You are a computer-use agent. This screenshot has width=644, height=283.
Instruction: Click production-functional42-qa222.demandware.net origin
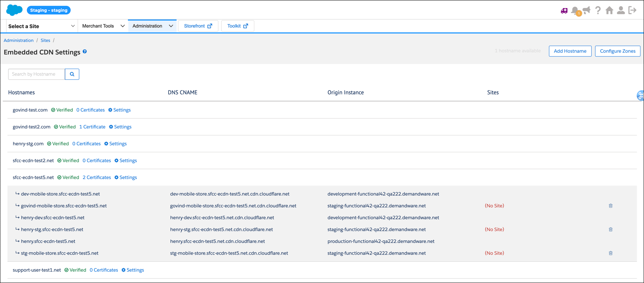point(381,241)
